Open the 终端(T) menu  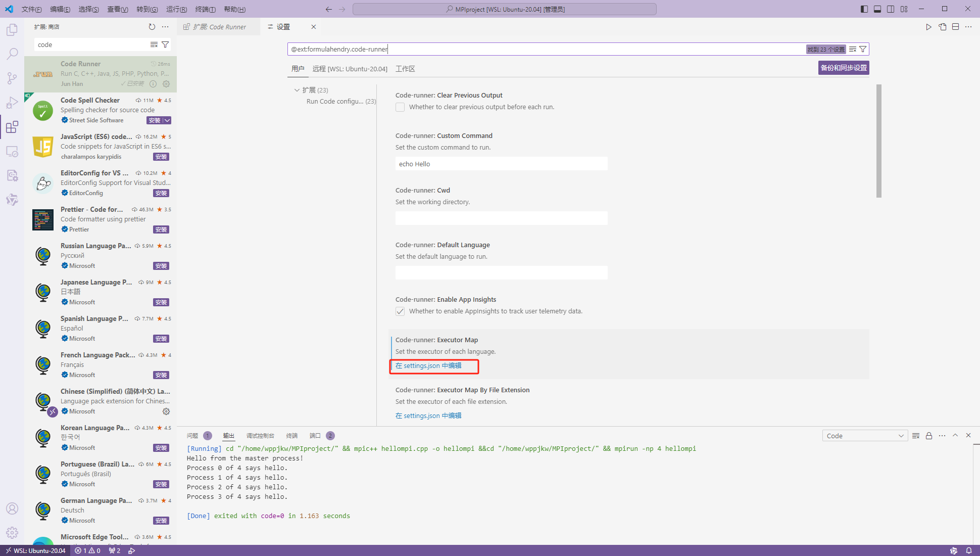[x=206, y=9]
